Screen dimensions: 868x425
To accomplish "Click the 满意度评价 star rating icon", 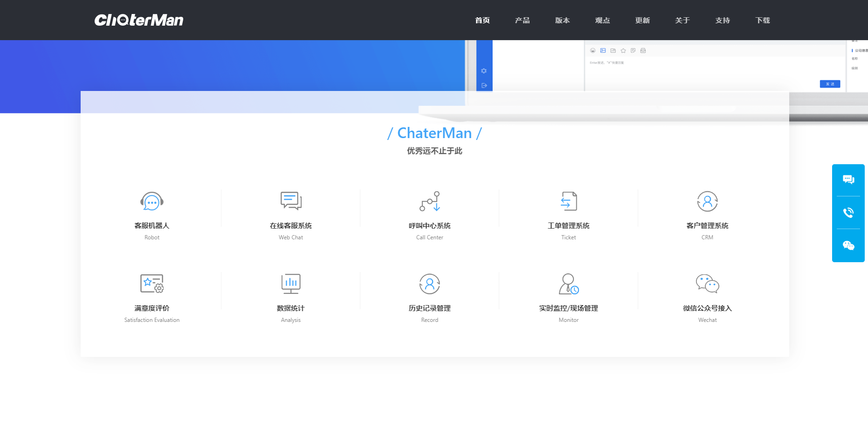I will [x=152, y=284].
